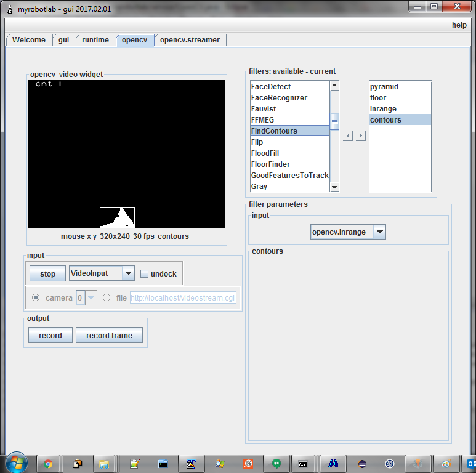This screenshot has height=473, width=476.
Task: Select pyramid in current filters
Action: (400, 87)
